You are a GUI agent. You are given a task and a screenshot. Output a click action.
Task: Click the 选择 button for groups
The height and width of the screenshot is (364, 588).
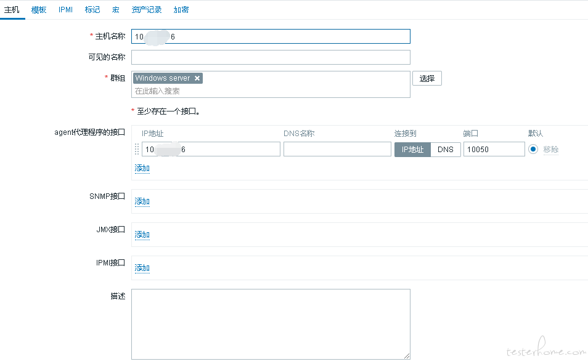coord(427,78)
